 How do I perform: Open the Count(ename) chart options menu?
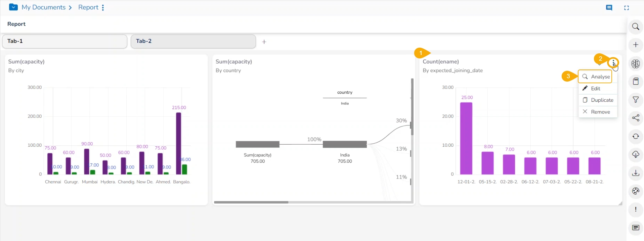pos(613,63)
